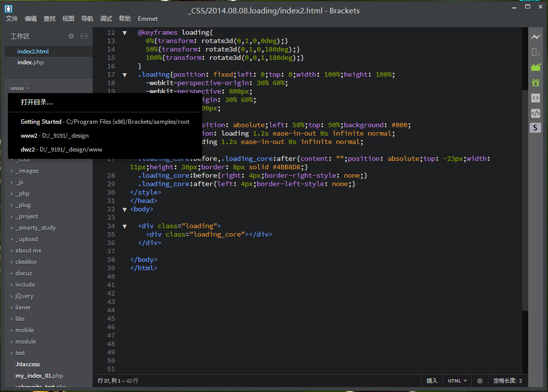The image size is (548, 392).
Task: Click the device preview icon in right toolbar
Action: 535,52
